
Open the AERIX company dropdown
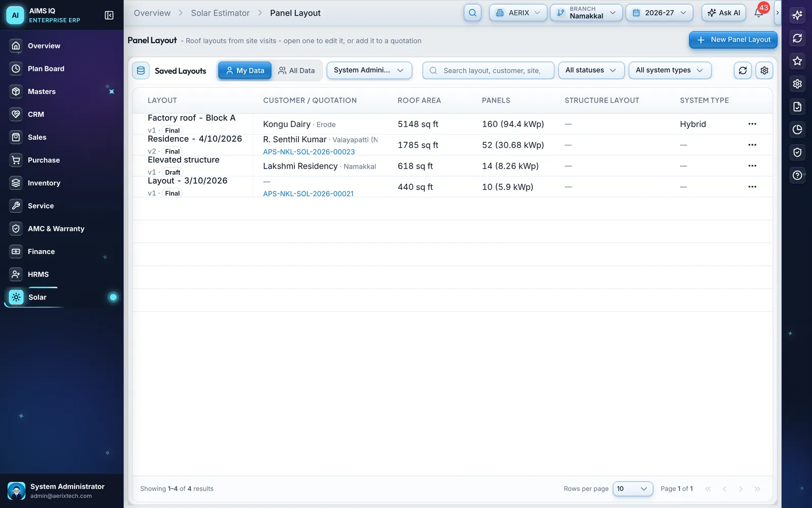(518, 13)
